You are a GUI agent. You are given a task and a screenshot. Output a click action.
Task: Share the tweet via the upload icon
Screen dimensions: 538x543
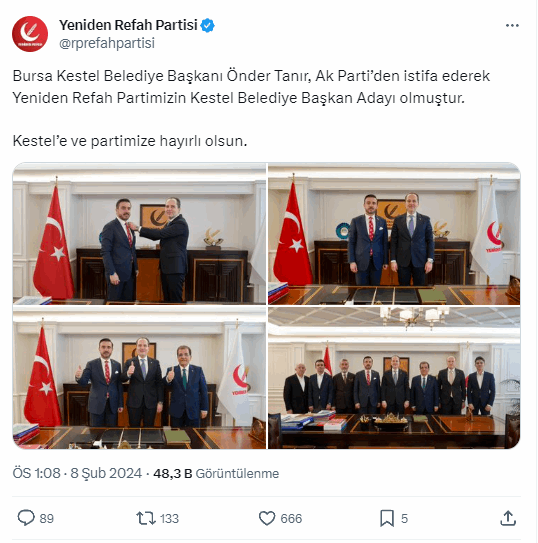508,518
